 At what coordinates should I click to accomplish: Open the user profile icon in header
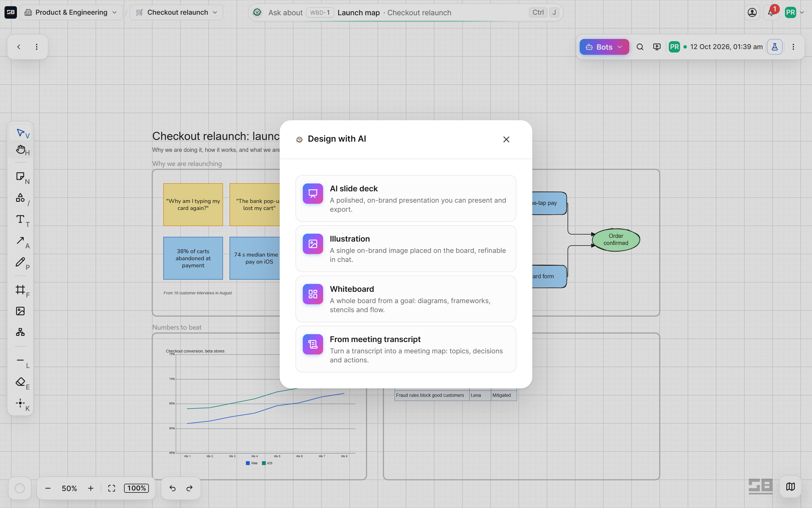point(752,13)
